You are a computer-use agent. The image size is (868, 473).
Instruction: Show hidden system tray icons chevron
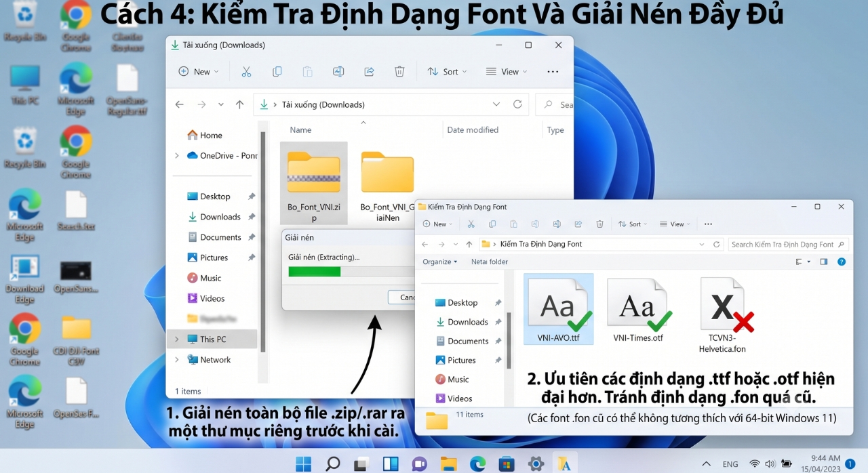[706, 464]
